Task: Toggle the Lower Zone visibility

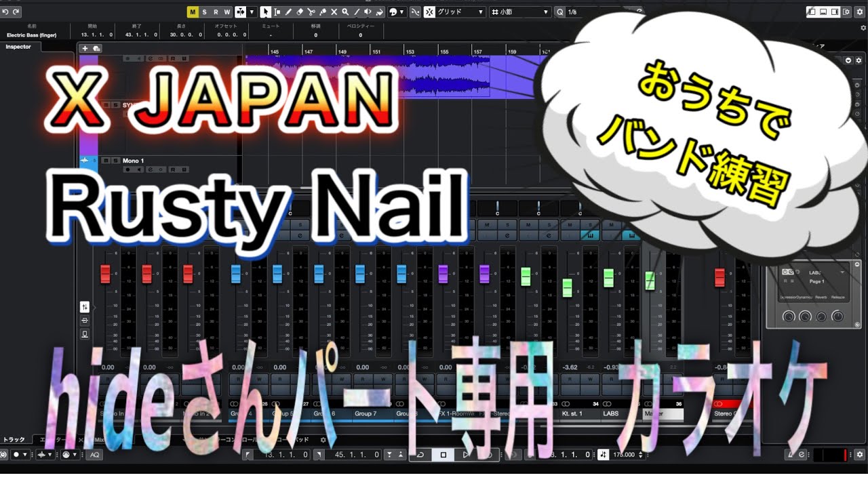Action: [823, 12]
